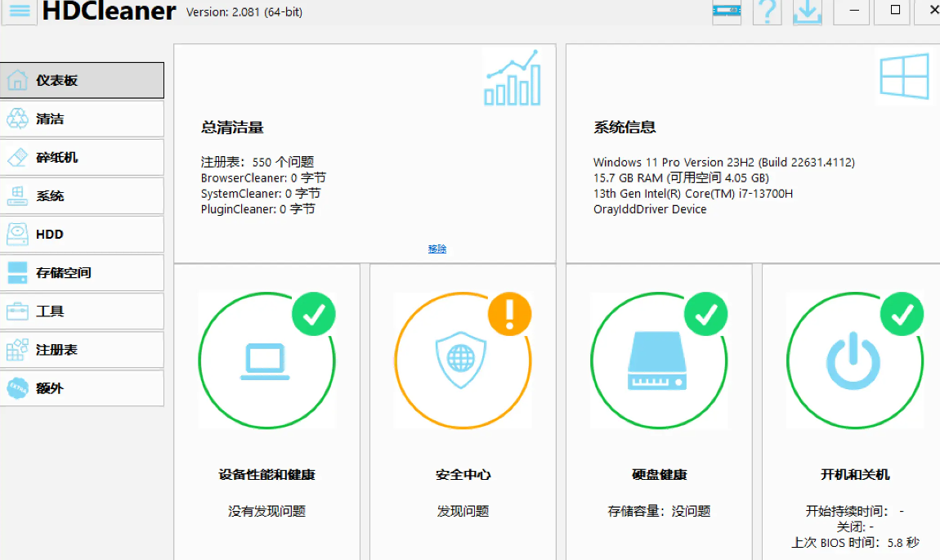Click the computer icon beside 系统
Viewport: 940px width, 560px height.
tap(17, 195)
